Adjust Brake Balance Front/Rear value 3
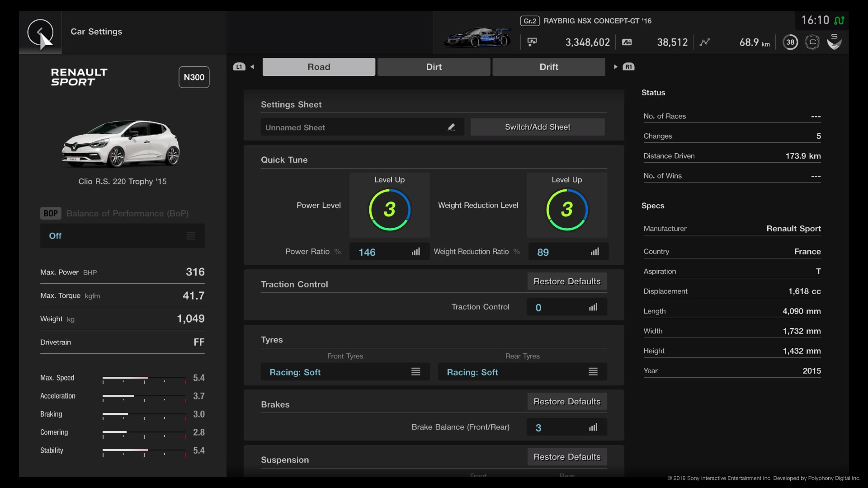Viewport: 868px width, 488px height. [x=567, y=427]
